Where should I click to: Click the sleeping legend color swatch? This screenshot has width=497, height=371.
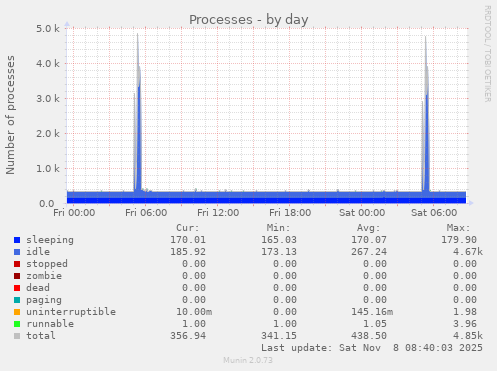click(17, 240)
